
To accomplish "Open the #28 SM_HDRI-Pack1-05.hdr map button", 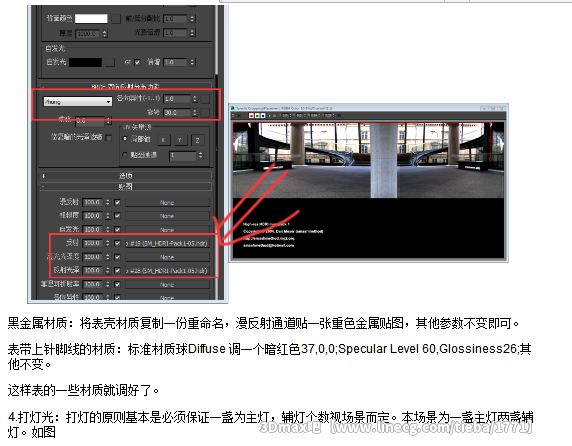I will coord(167,271).
